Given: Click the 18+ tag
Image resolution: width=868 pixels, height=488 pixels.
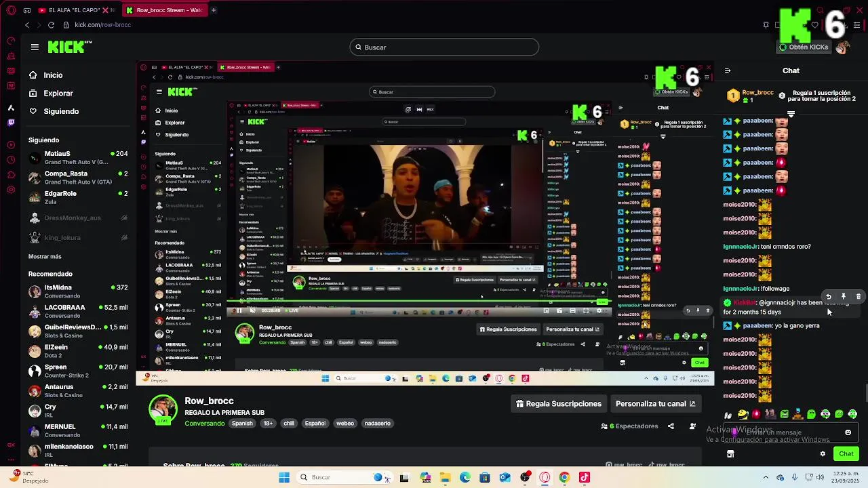Looking at the screenshot, I should 268,424.
